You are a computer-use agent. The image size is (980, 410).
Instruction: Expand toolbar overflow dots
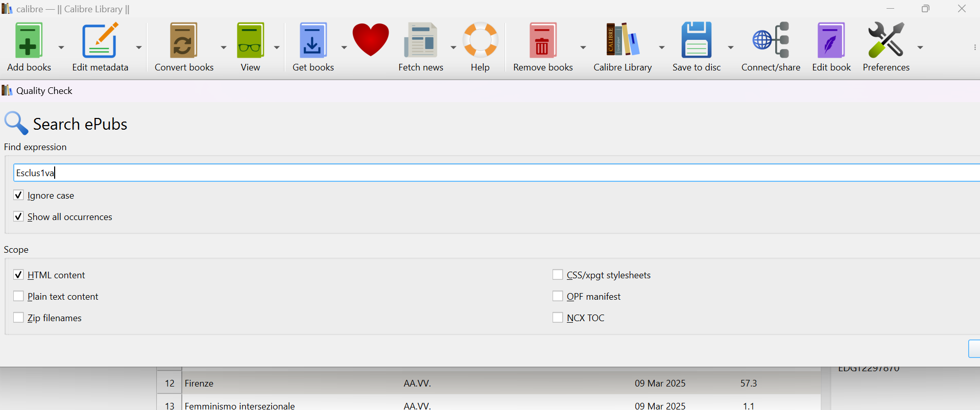(975, 47)
